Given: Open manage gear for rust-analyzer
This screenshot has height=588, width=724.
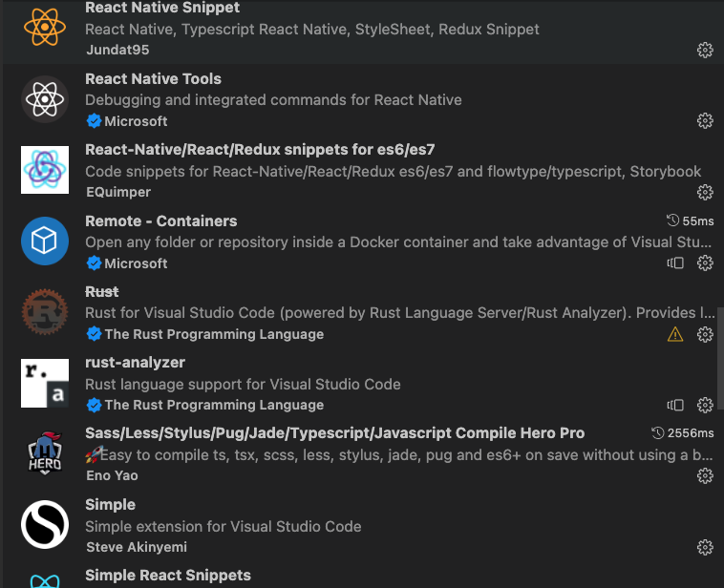Looking at the screenshot, I should (x=705, y=406).
